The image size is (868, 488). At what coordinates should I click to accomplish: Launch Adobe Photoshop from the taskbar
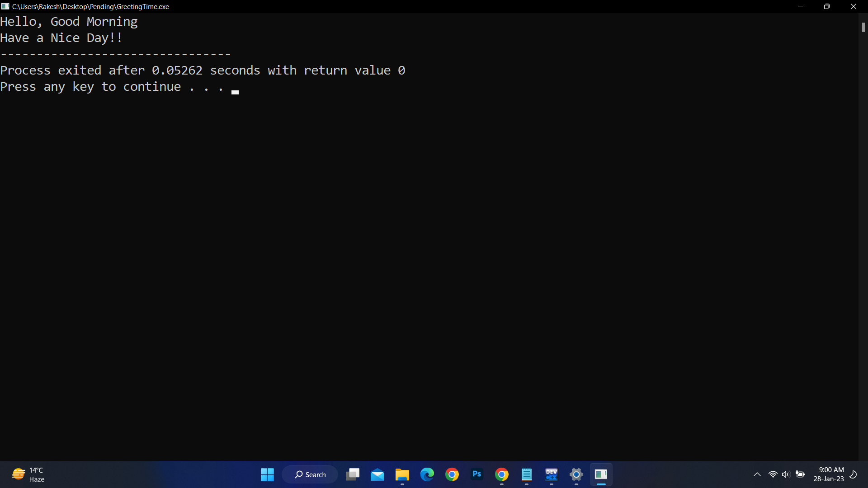click(477, 474)
